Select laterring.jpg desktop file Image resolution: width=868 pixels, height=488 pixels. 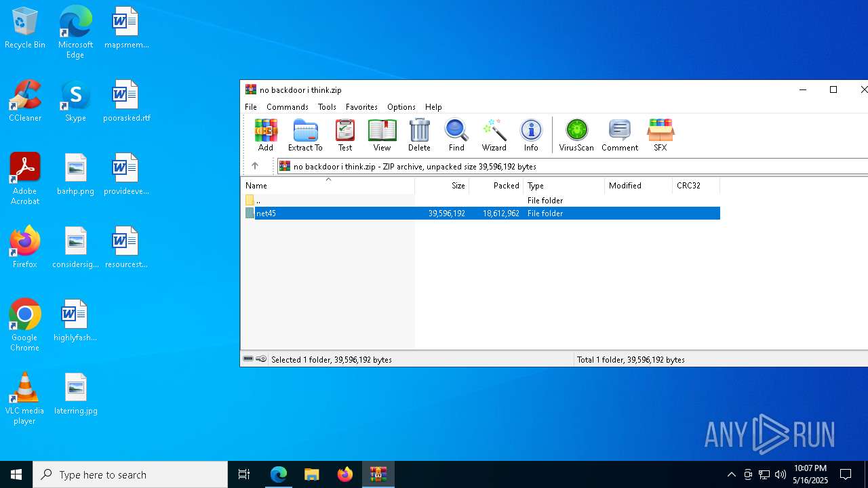[x=75, y=394]
